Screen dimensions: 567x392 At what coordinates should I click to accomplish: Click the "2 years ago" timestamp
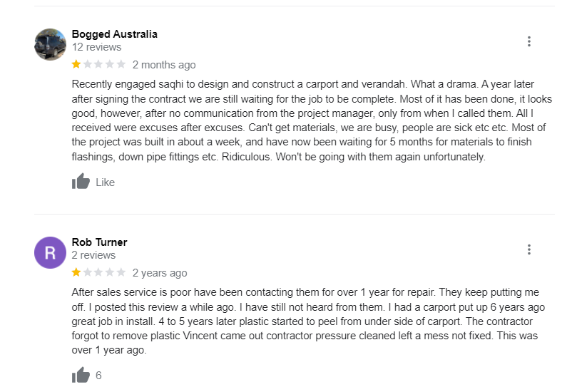point(160,273)
